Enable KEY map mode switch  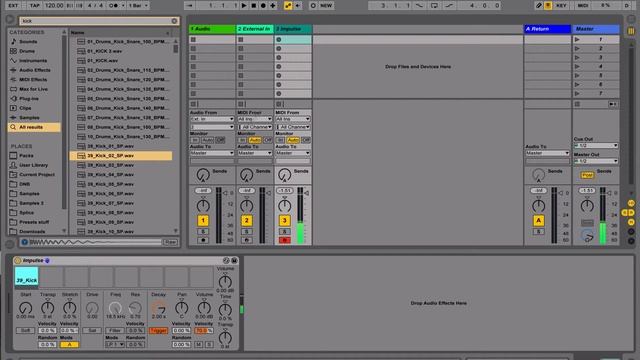(561, 6)
